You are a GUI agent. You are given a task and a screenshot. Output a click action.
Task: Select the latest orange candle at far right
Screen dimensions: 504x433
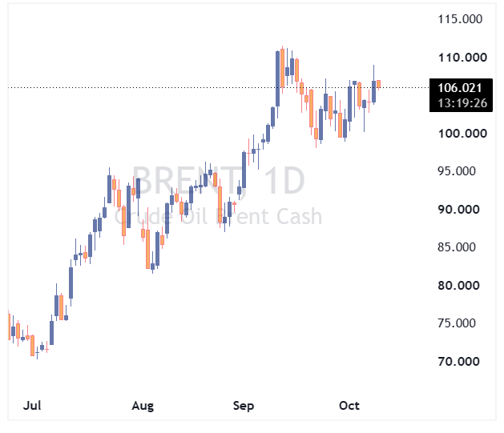379,84
